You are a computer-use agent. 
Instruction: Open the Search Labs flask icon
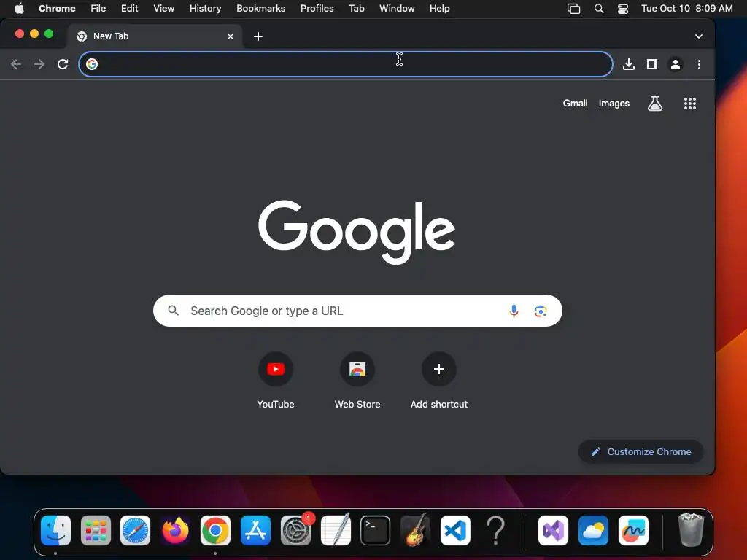[654, 104]
